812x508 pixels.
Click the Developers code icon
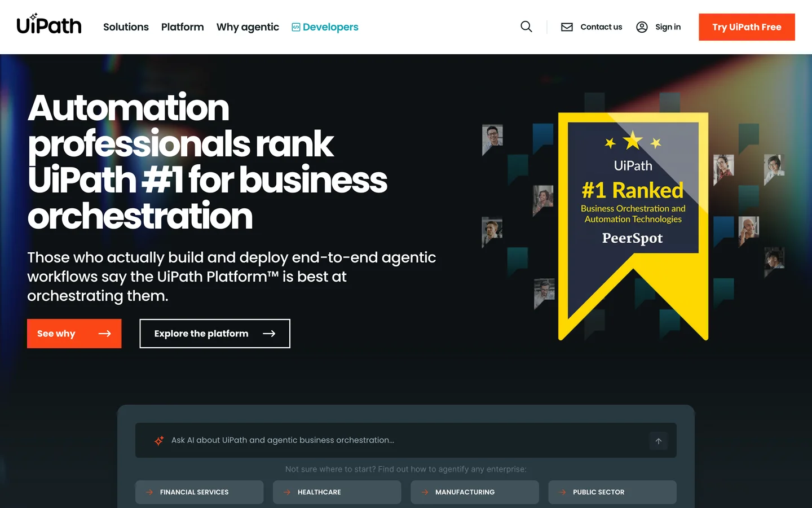pos(295,27)
